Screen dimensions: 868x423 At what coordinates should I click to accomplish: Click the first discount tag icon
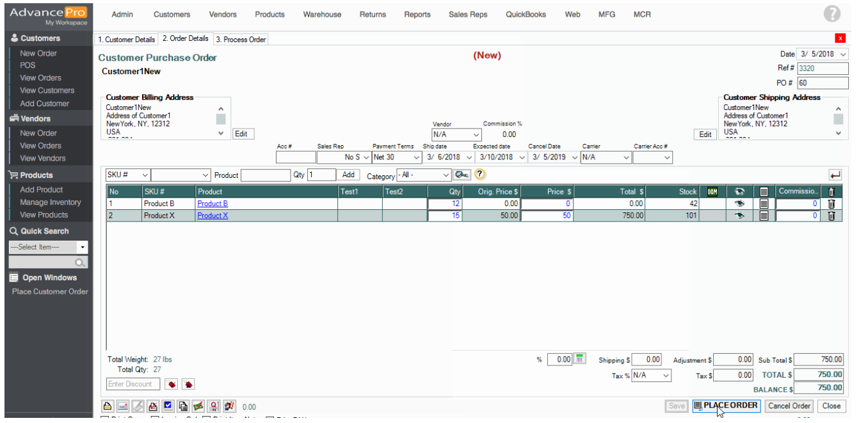172,384
